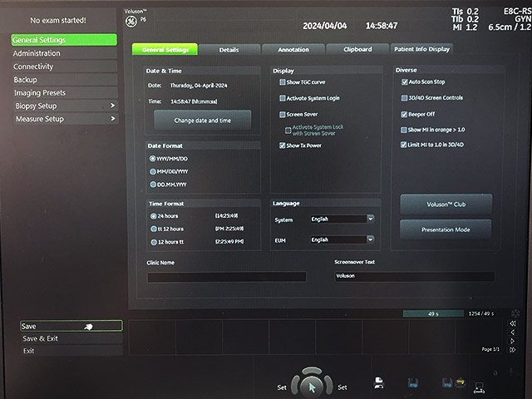
Task: Click the network connection computer icon
Action: [480, 388]
